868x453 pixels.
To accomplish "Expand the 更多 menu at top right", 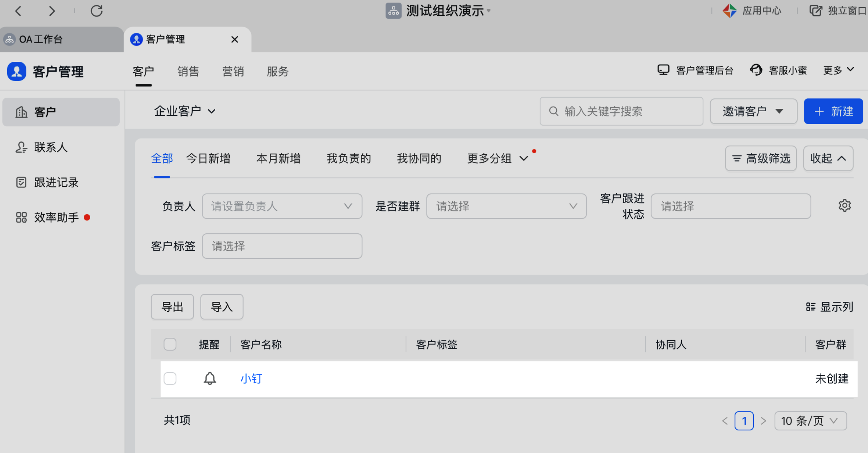I will pos(839,70).
